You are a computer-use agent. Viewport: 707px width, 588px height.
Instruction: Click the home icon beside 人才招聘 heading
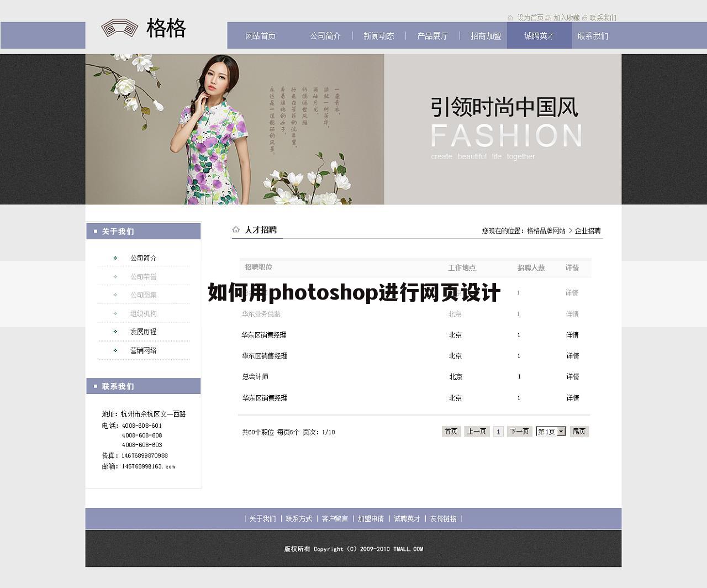tap(236, 229)
